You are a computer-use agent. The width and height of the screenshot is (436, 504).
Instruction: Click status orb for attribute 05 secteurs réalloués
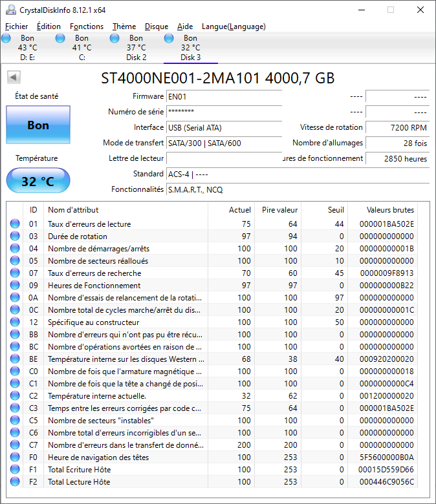click(15, 260)
